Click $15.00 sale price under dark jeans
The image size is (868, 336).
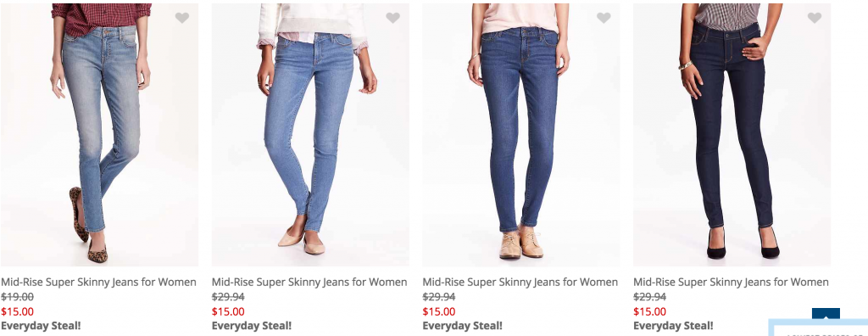click(650, 311)
